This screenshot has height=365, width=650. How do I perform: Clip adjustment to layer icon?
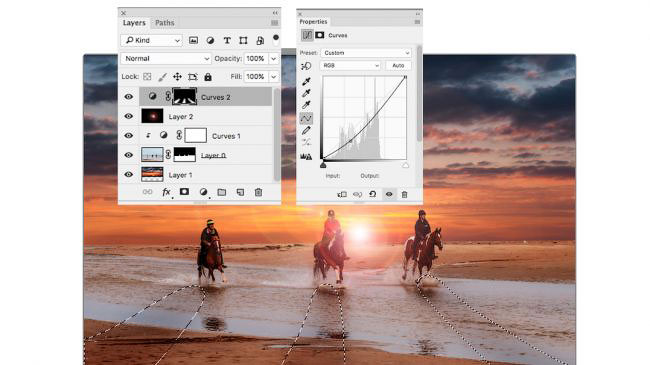[342, 194]
